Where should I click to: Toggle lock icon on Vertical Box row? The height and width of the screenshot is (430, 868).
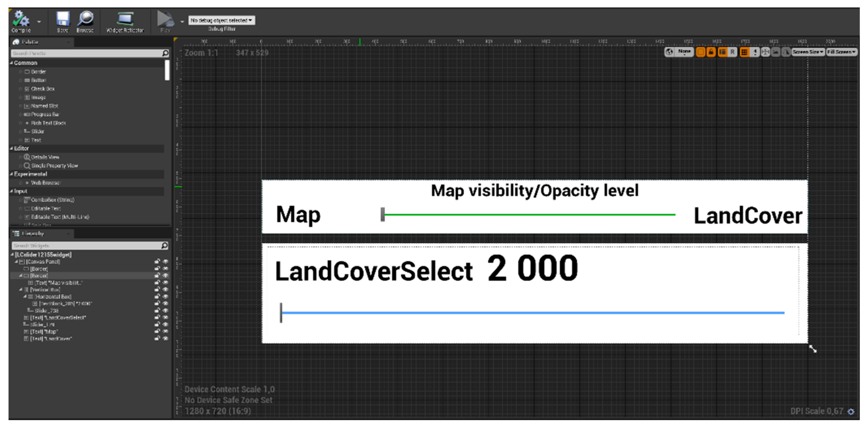coord(157,289)
